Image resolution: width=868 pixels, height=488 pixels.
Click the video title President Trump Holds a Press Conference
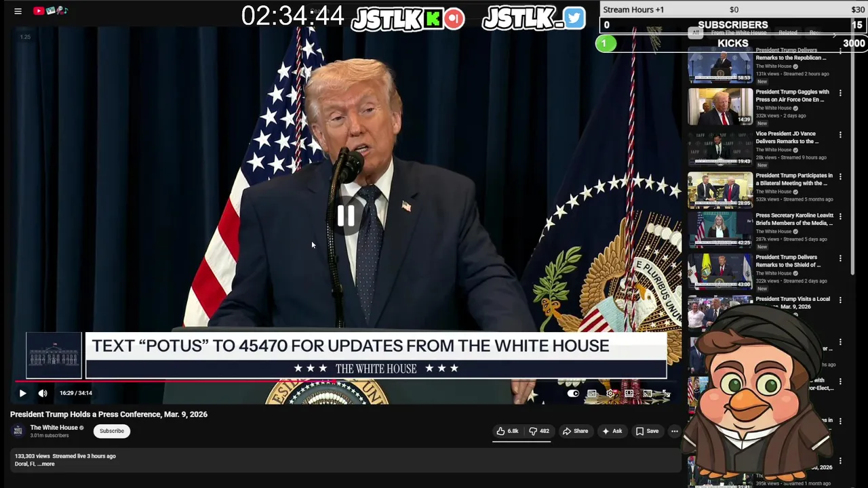click(x=108, y=414)
